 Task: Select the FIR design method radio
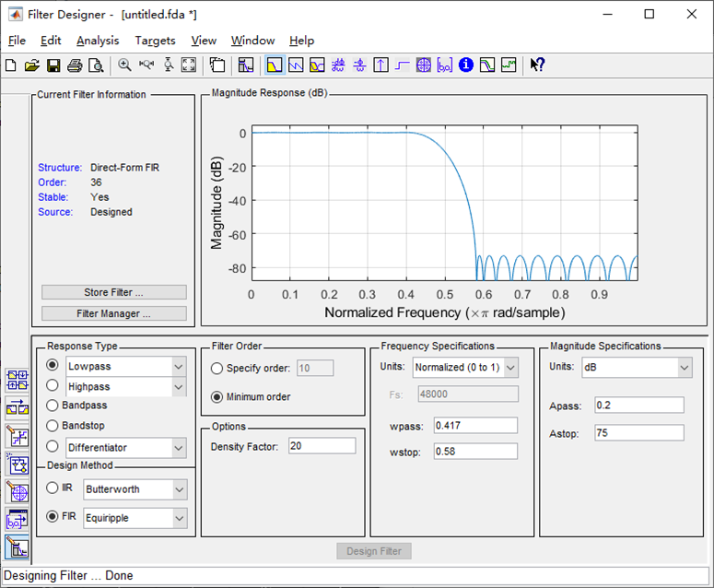(x=53, y=516)
